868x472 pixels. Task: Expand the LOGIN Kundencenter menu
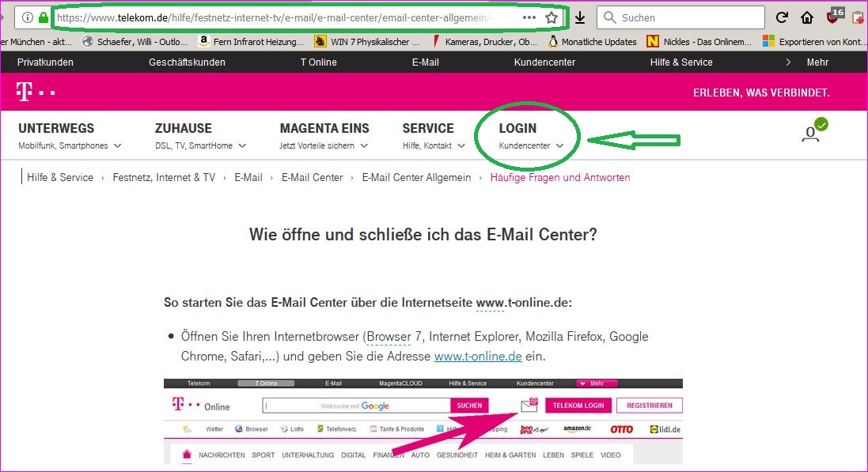[x=531, y=136]
